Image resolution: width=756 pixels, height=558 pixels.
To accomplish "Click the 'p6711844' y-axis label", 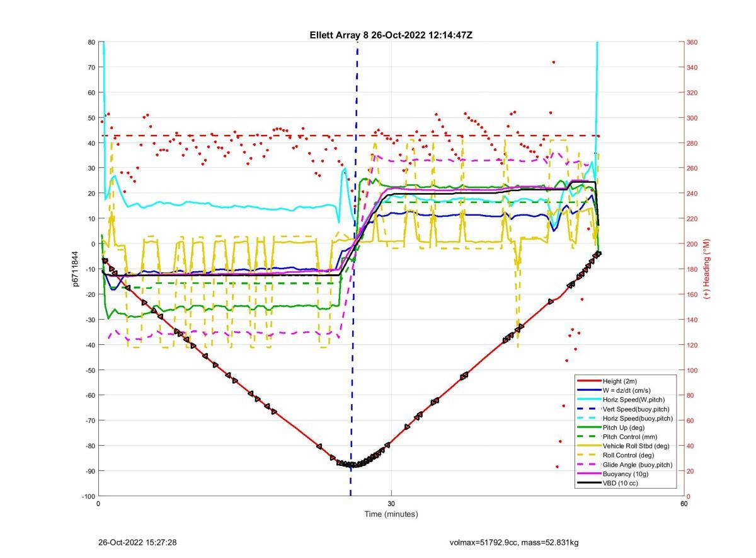I will coord(74,269).
